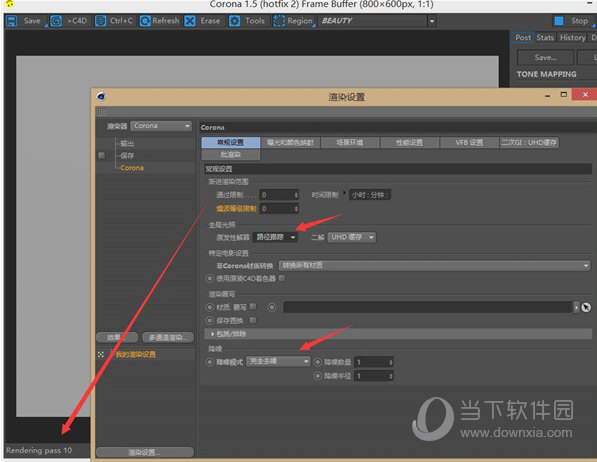The image size is (597, 462).
Task: Click the Refresh circular arrow icon
Action: pos(145,21)
